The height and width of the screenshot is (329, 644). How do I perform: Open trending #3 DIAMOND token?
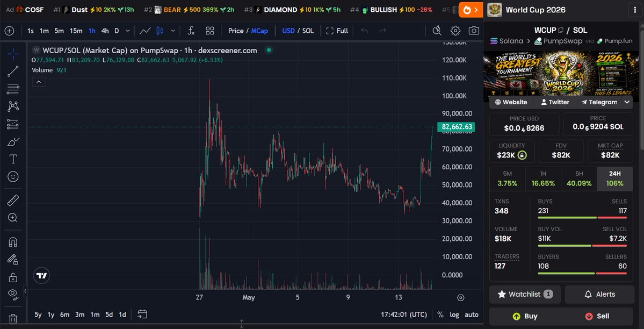click(x=292, y=10)
